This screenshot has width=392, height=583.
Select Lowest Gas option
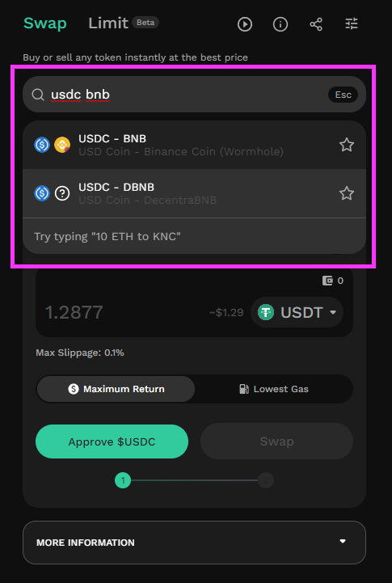coord(273,389)
